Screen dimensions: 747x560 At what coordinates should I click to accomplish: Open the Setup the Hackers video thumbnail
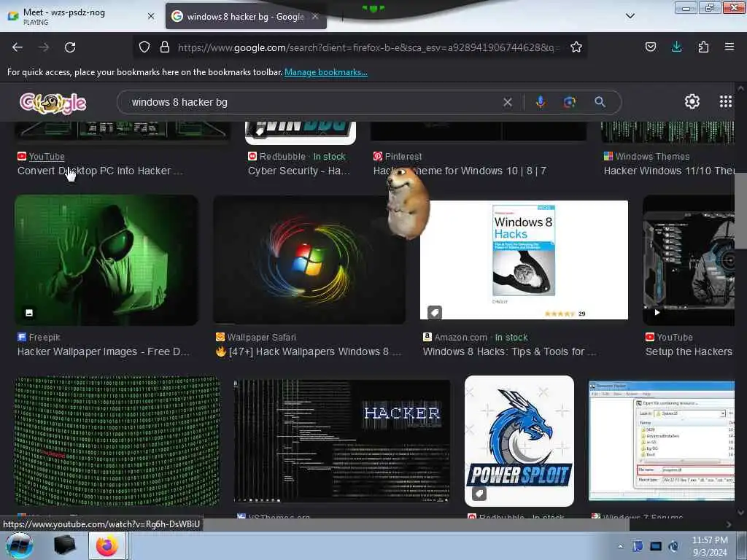(x=689, y=260)
